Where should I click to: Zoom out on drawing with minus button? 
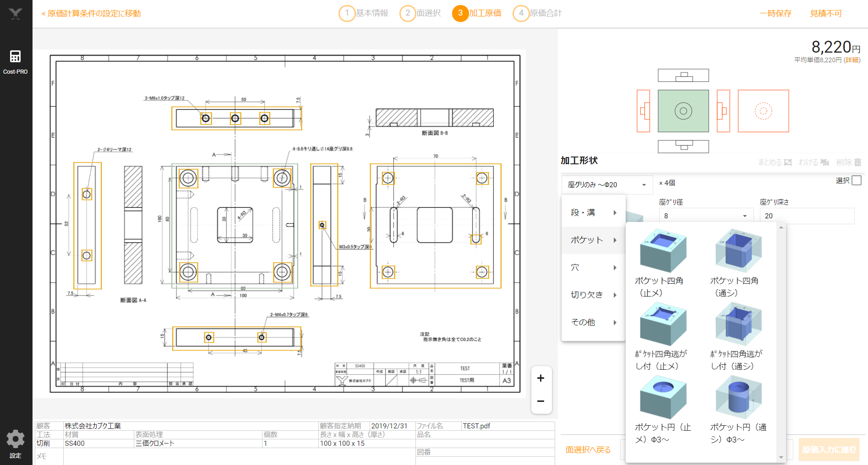coord(540,401)
